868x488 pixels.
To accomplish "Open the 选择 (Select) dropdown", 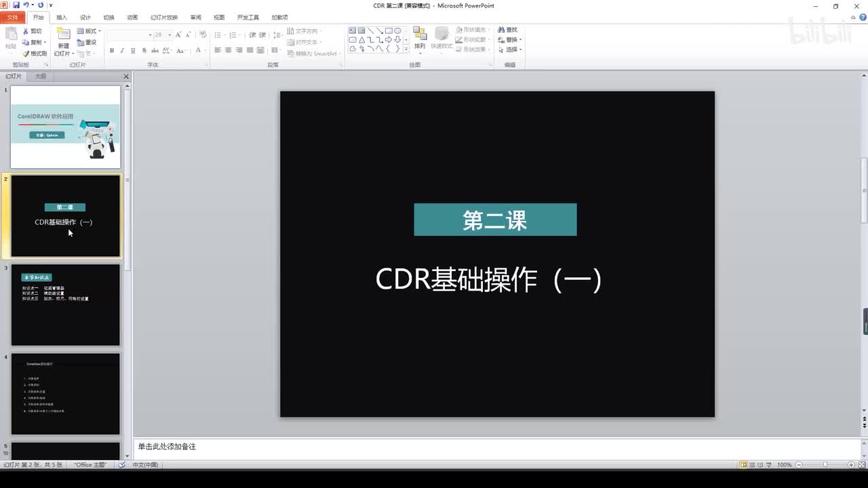I will coord(509,49).
